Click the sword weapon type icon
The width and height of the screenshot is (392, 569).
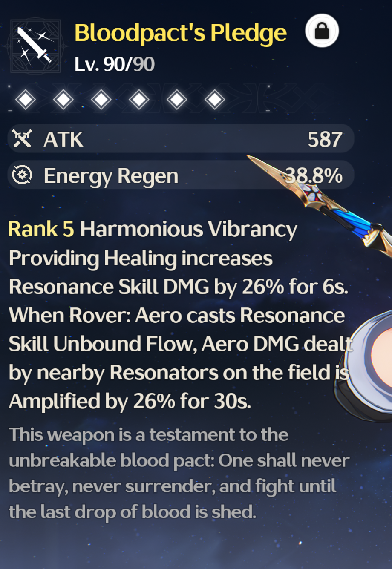36,46
